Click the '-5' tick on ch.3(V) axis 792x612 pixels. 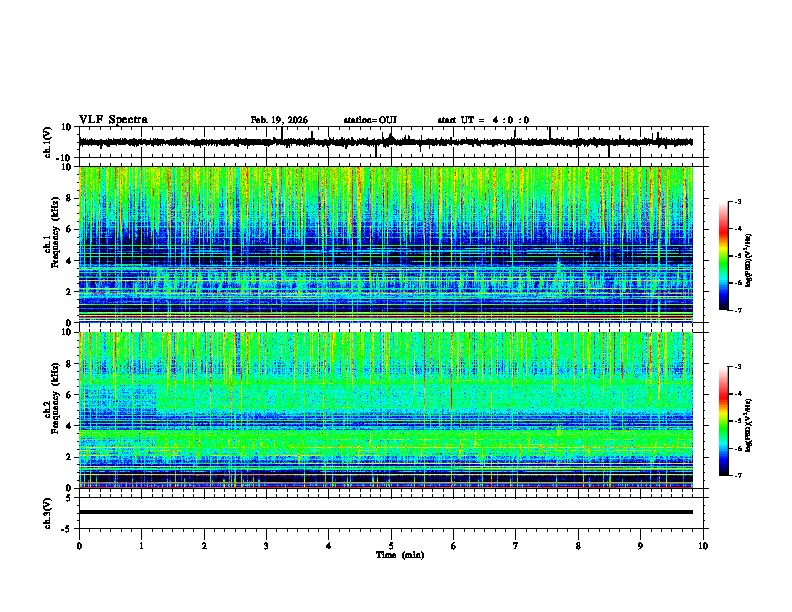[68, 529]
